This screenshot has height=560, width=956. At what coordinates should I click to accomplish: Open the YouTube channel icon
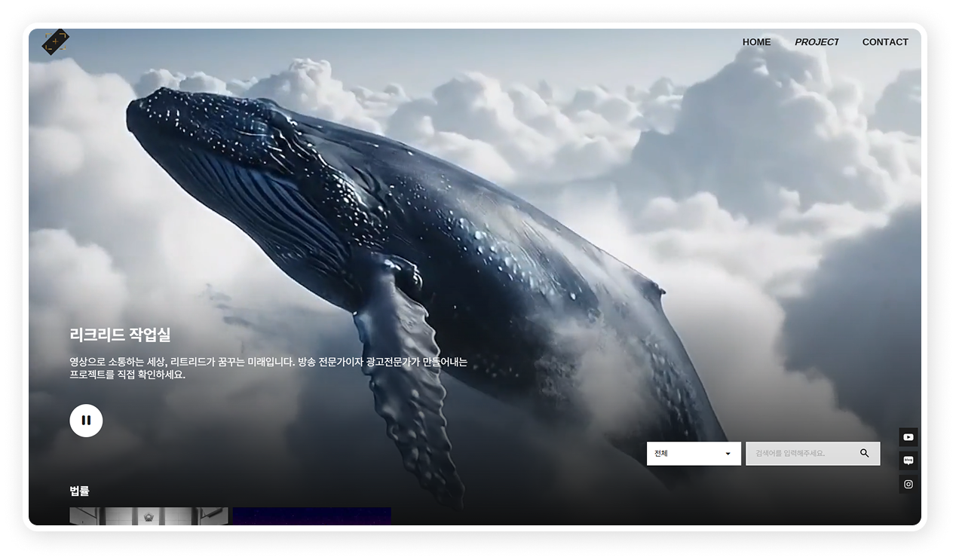click(x=908, y=437)
